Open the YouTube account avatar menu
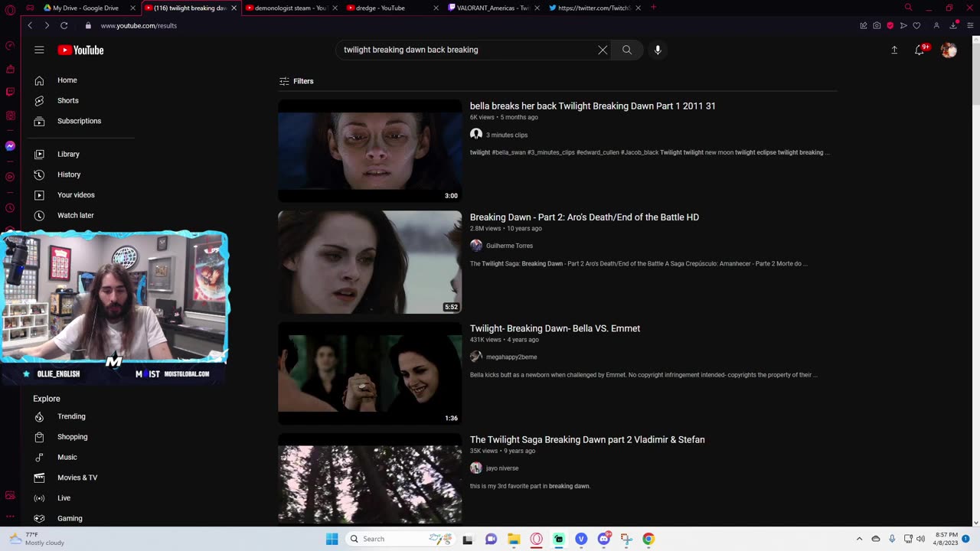The height and width of the screenshot is (551, 980). click(x=949, y=50)
